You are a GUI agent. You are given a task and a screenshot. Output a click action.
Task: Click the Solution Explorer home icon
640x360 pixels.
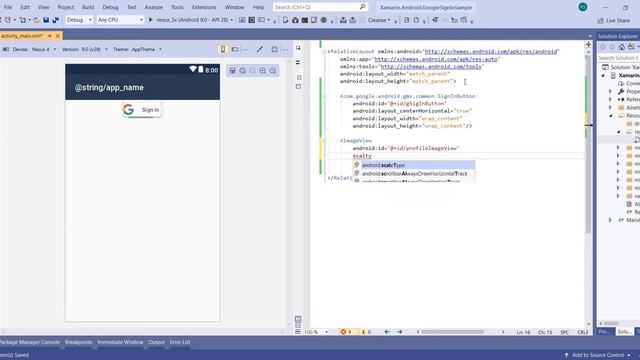tap(621, 47)
